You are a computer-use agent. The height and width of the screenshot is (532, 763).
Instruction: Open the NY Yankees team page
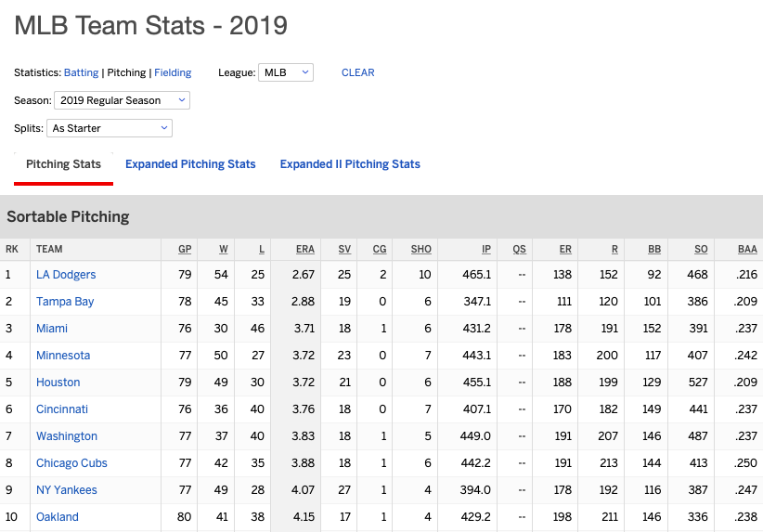click(67, 490)
